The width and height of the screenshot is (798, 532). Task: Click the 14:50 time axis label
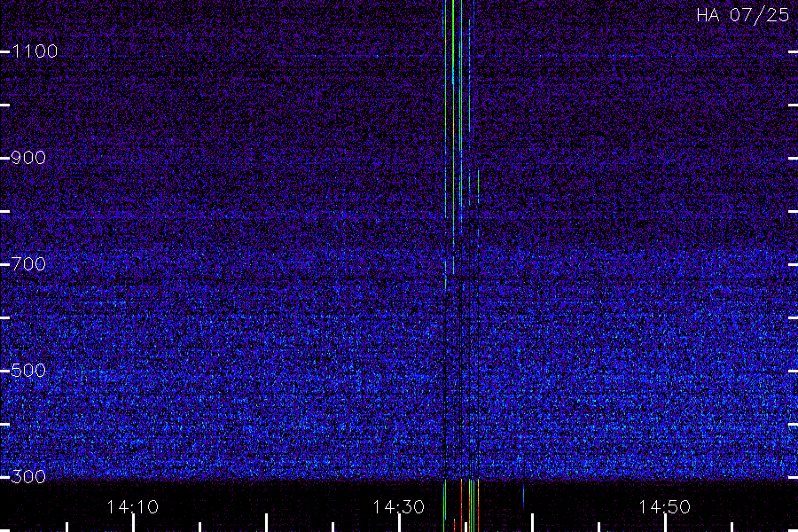[665, 507]
